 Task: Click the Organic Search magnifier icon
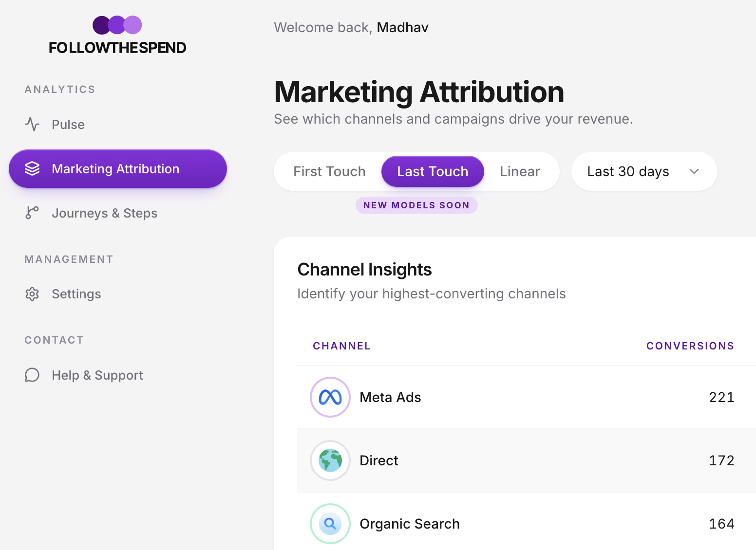pyautogui.click(x=330, y=524)
